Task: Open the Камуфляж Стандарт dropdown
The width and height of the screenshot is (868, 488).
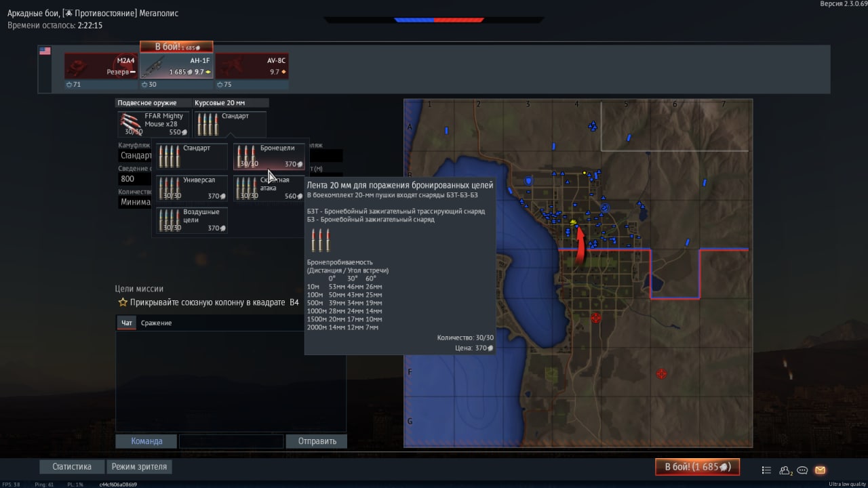Action: (x=136, y=156)
